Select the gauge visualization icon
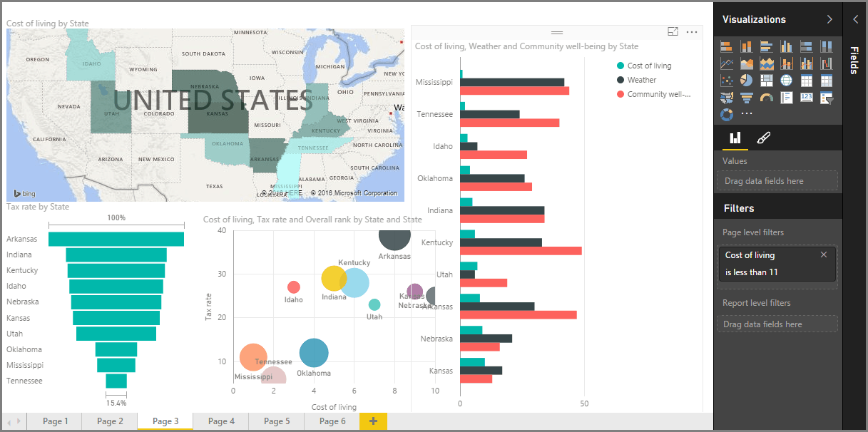The width and height of the screenshot is (868, 432). pyautogui.click(x=767, y=98)
